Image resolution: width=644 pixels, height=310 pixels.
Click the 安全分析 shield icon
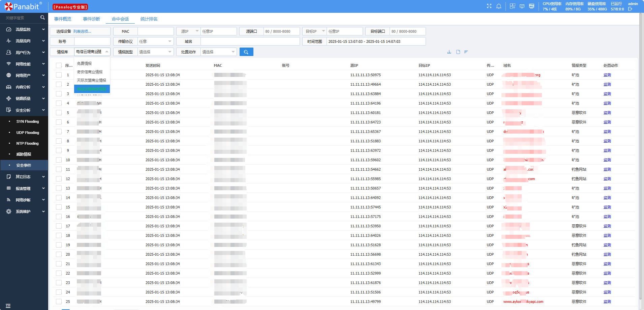[9, 110]
